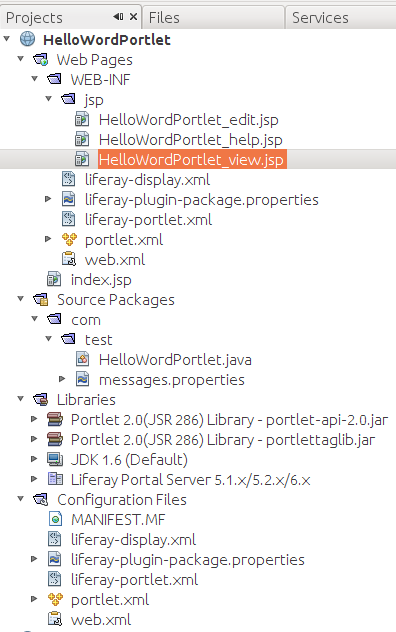Click the index.jsp file icon
This screenshot has height=632, width=396.
click(54, 279)
